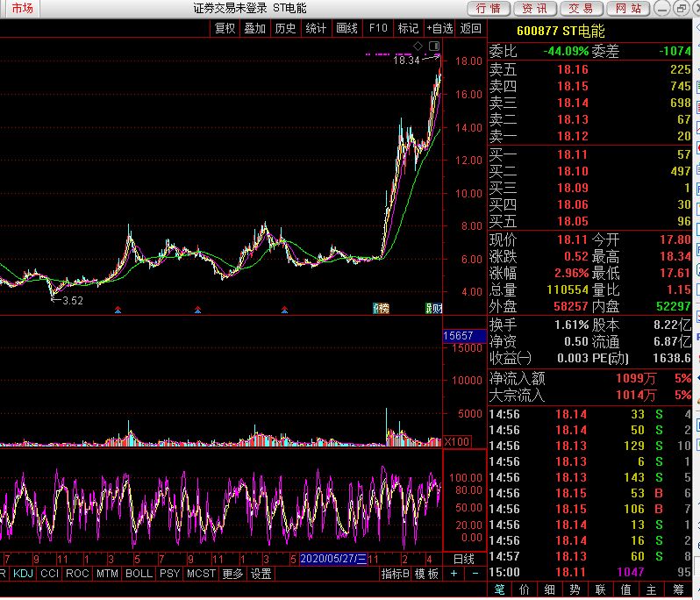This screenshot has height=600, width=700.
Task: Switch indicator to MCST
Action: [201, 574]
